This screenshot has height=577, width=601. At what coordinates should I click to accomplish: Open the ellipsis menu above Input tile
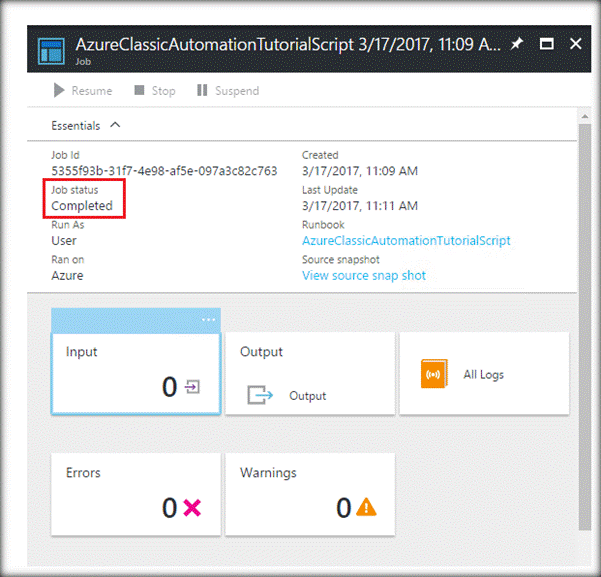[x=208, y=319]
